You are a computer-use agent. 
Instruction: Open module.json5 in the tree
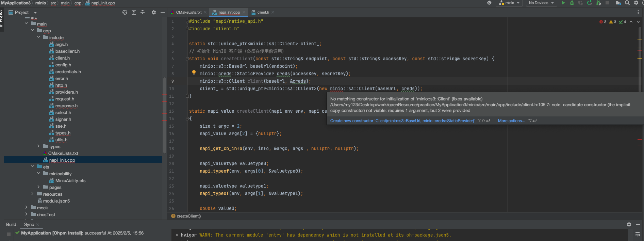point(56,201)
